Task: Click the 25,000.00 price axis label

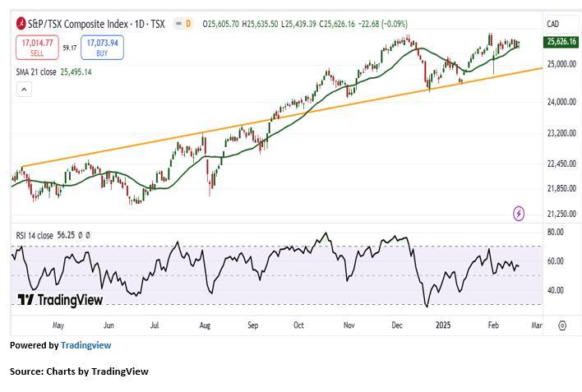Action: (x=561, y=64)
